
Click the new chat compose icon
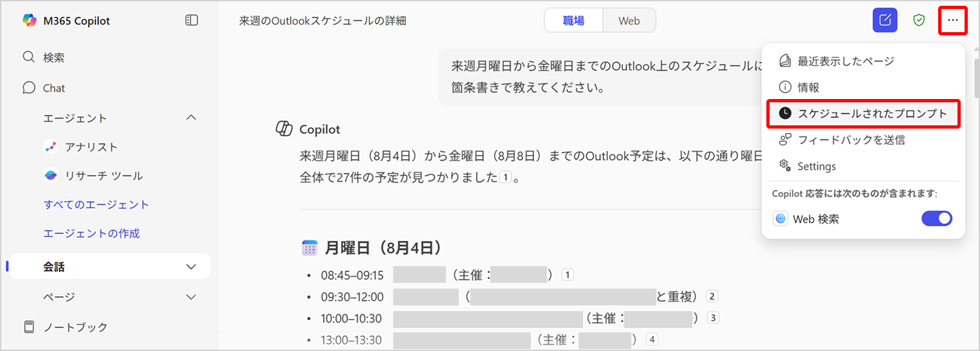pyautogui.click(x=885, y=21)
